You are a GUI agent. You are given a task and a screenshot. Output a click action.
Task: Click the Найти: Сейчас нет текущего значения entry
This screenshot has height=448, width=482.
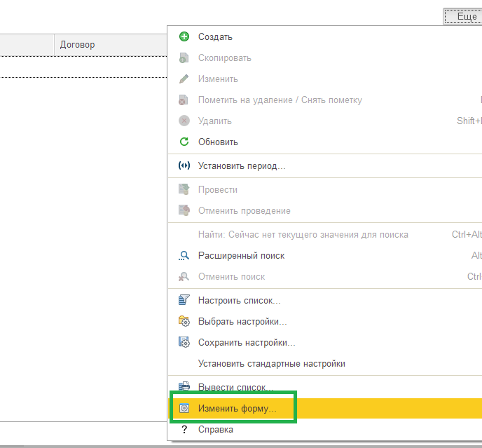pyautogui.click(x=325, y=234)
